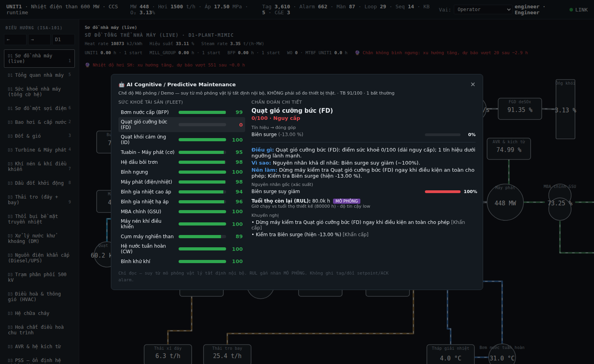
Task: Open the Đốt & gió display
Action: pyautogui.click(x=39, y=136)
